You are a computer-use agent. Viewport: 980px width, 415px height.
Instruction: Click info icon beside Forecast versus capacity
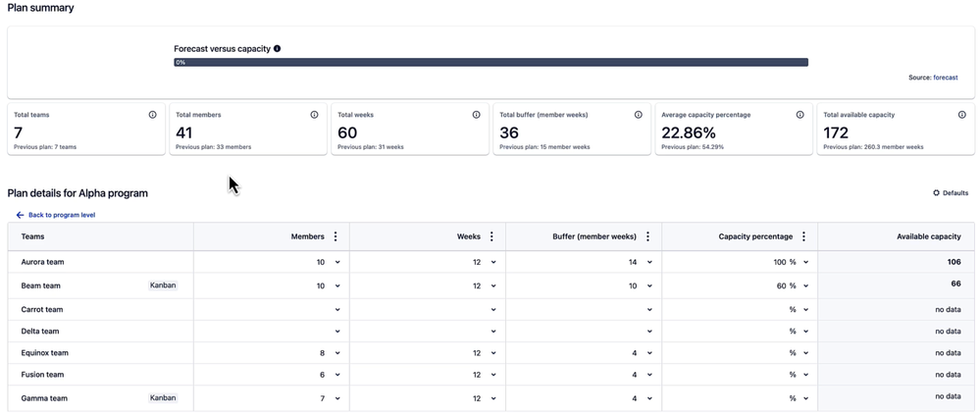[277, 48]
